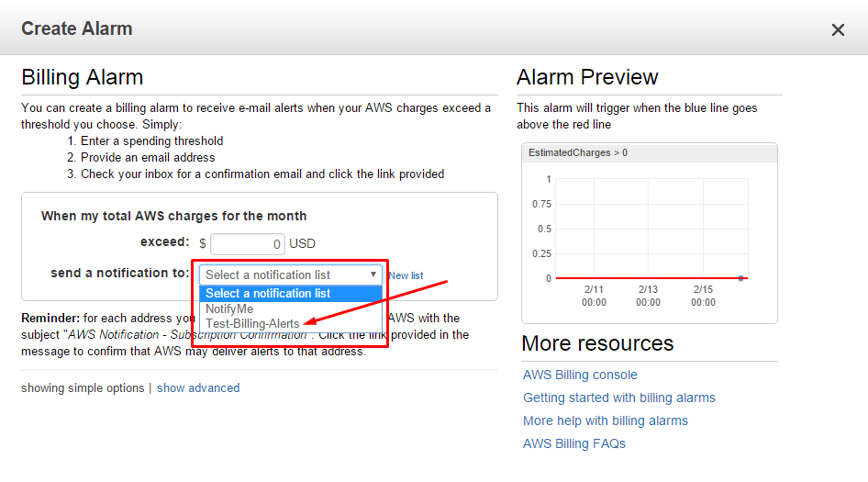The width and height of the screenshot is (868, 482).
Task: Open the notification list dropdown
Action: pos(291,275)
